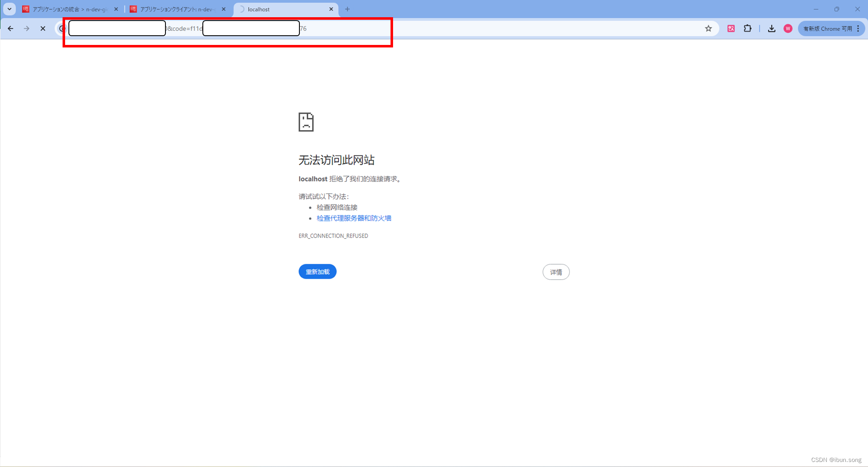This screenshot has height=467, width=868.
Task: Stop loading the localhost page
Action: point(43,29)
